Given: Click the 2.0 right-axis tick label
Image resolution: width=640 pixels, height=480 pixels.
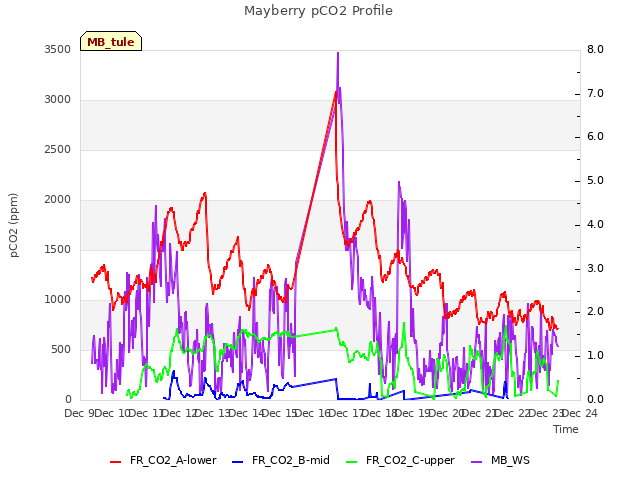Looking at the screenshot, I should (595, 312).
